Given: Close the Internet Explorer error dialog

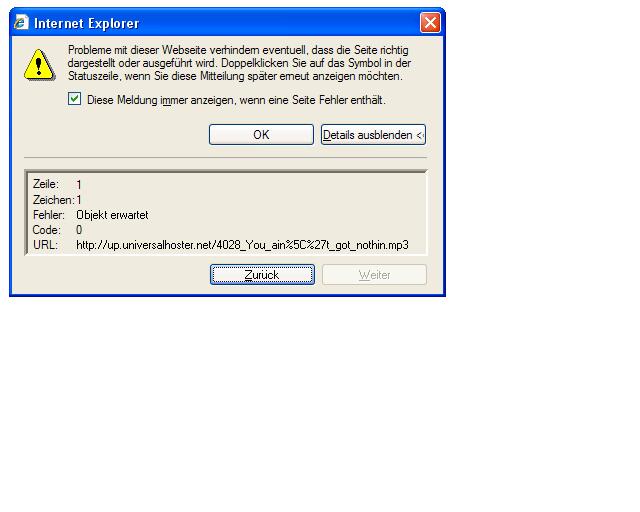Looking at the screenshot, I should (x=430, y=23).
